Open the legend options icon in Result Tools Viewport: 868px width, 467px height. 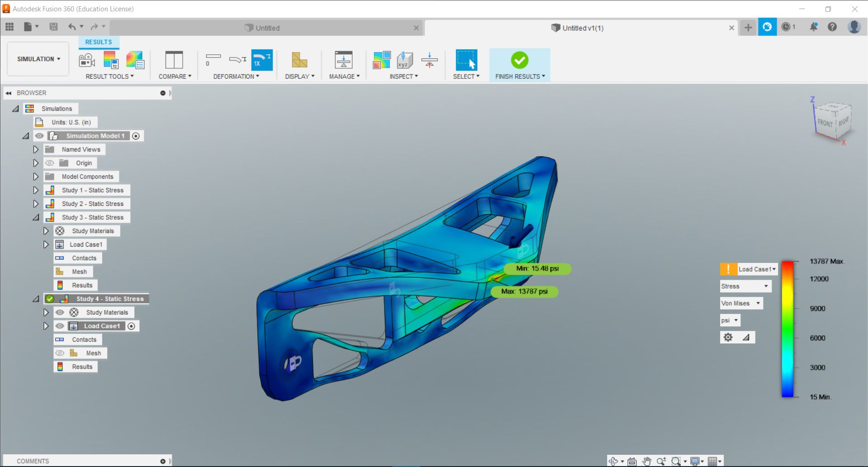135,60
